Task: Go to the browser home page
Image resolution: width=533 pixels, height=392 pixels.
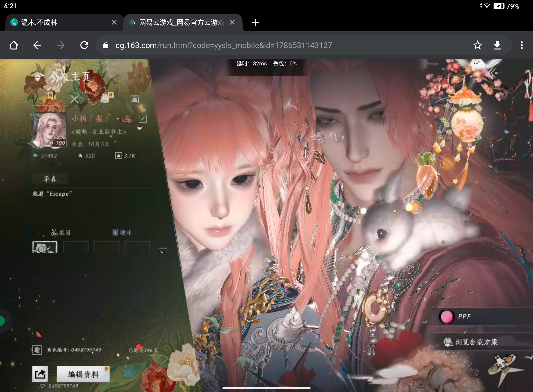Action: (14, 45)
